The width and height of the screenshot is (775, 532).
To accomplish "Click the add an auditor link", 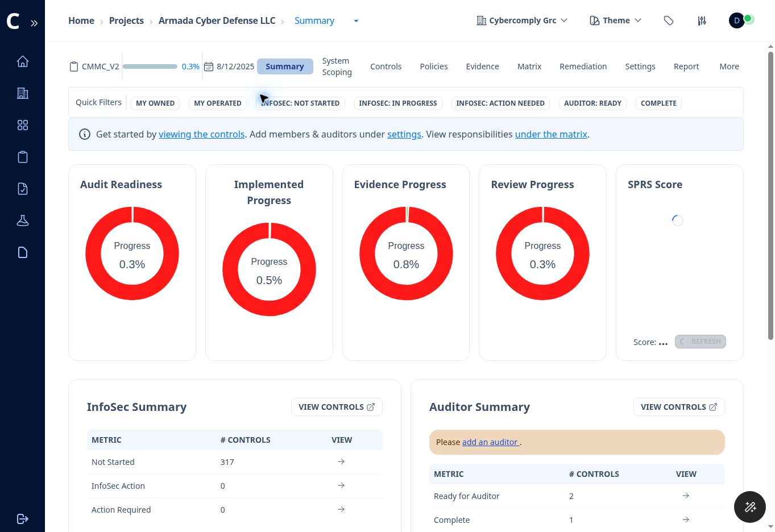I will [491, 442].
